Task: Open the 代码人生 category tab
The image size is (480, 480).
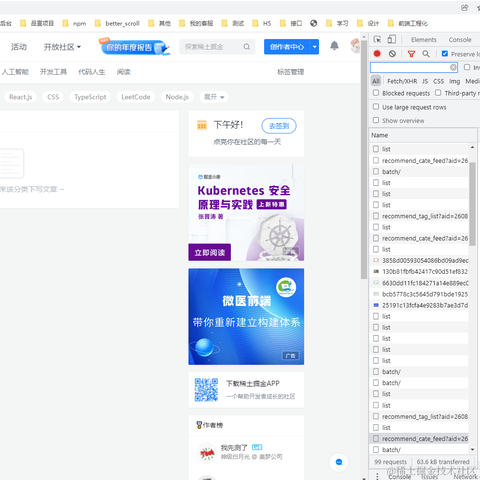Action: point(92,72)
